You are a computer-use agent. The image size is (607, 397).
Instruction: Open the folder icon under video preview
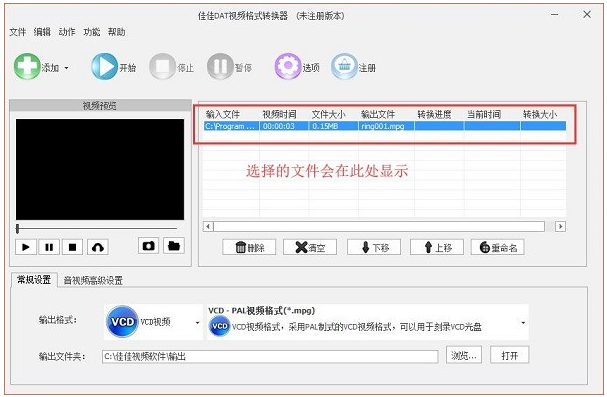point(174,246)
